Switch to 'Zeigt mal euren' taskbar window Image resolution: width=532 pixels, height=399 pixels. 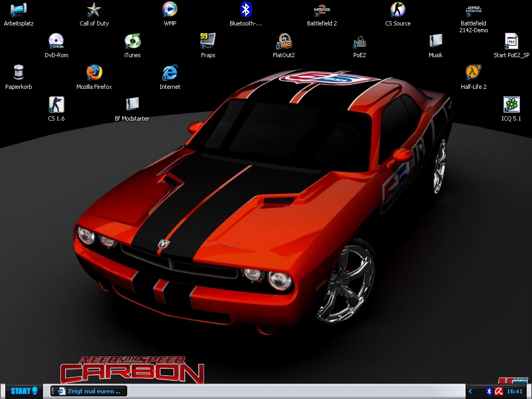click(x=89, y=391)
